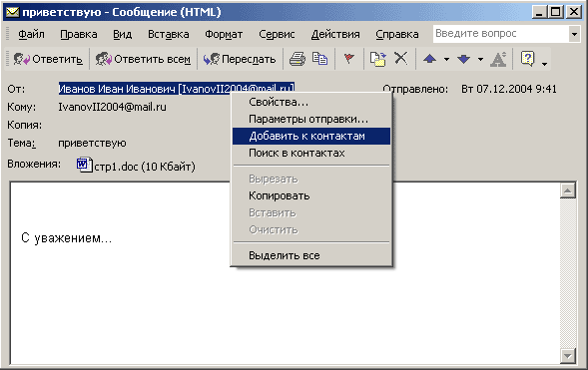
Task: Click the 'Ответить' reply button
Action: tap(48, 59)
